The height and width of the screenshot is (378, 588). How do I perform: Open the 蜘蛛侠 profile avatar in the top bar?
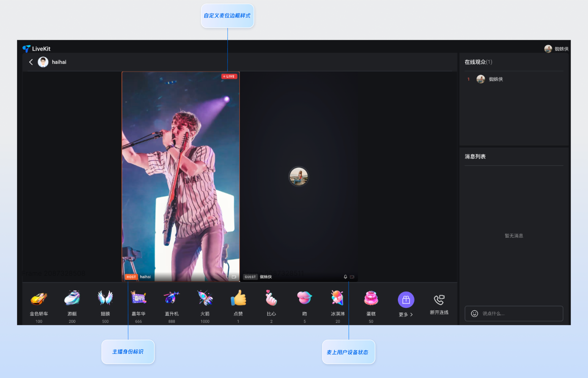548,49
